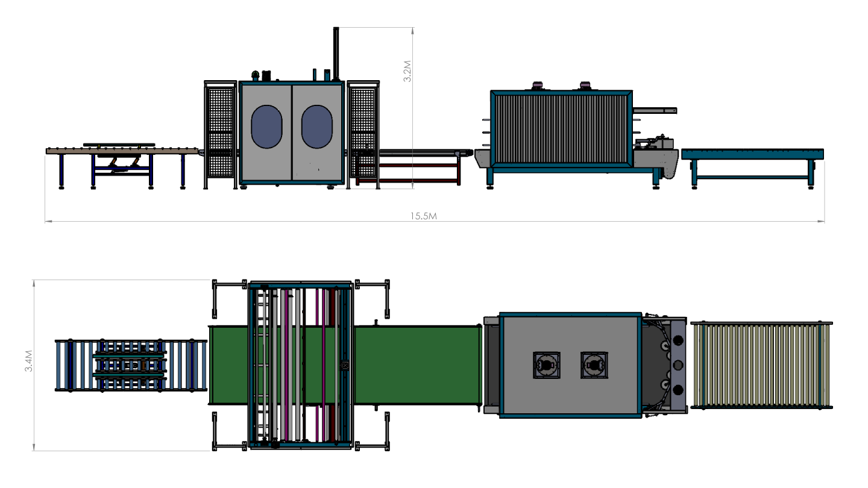Click the green conveyor belt before the tunnel
This screenshot has height=488, width=868.
(416, 364)
